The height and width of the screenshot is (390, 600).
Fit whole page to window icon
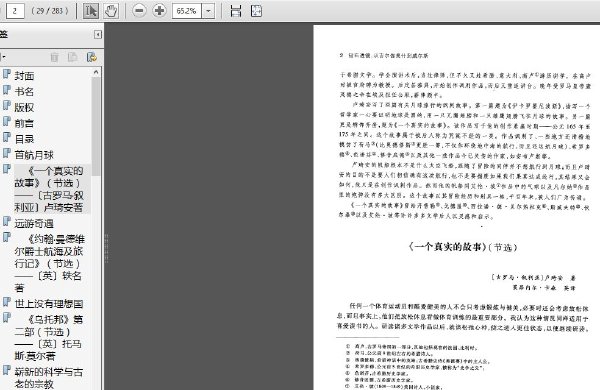[x=256, y=11]
